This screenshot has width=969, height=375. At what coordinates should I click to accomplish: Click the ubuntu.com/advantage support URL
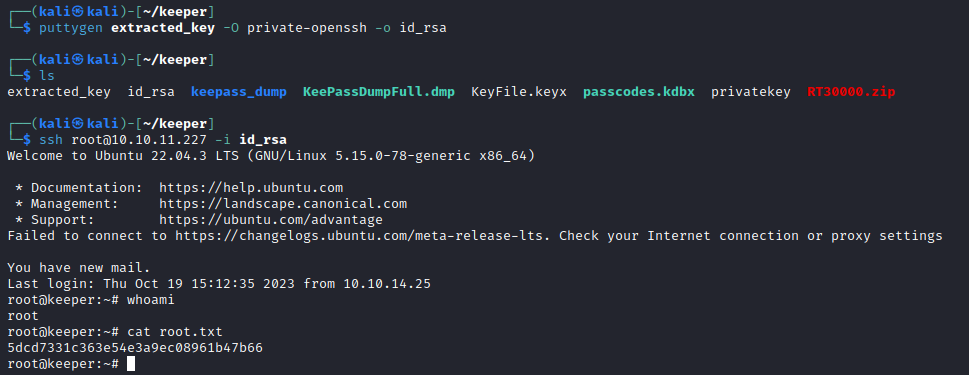[x=271, y=220]
